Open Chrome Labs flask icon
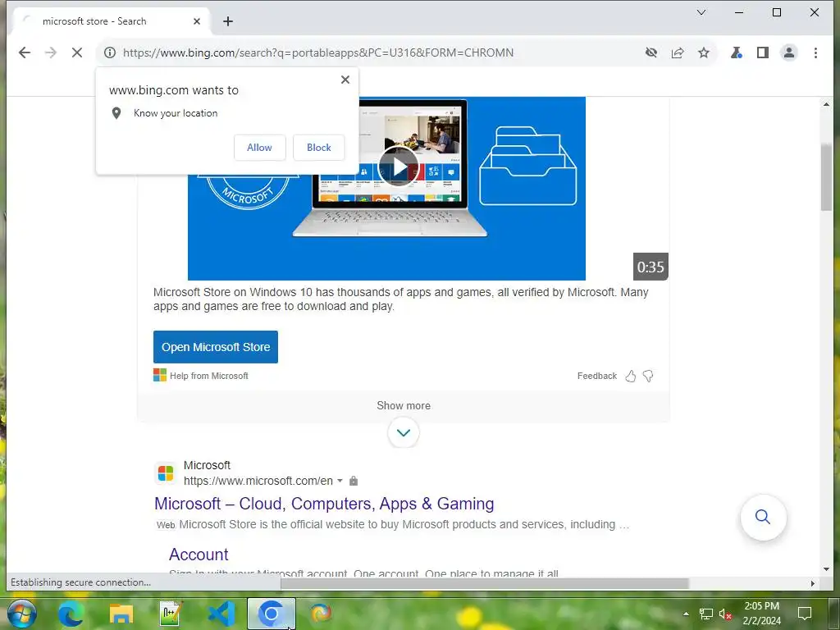This screenshot has height=630, width=840. click(x=736, y=52)
